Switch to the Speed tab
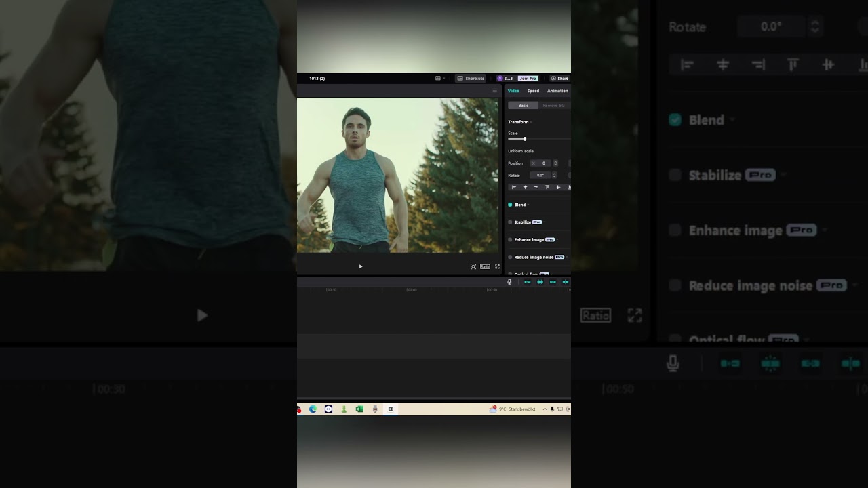868x488 pixels. 534,91
